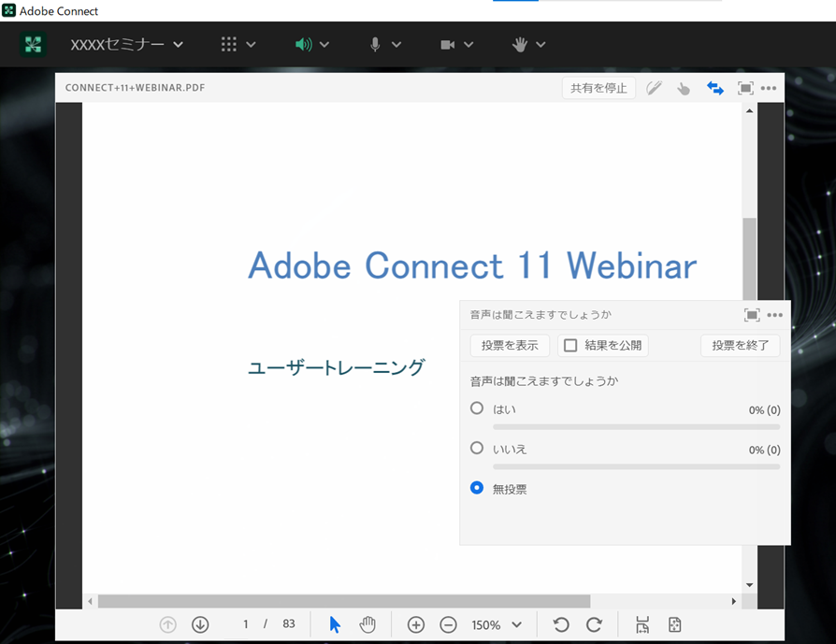
Task: Click the vertical scrollbar down arrow
Action: click(750, 585)
